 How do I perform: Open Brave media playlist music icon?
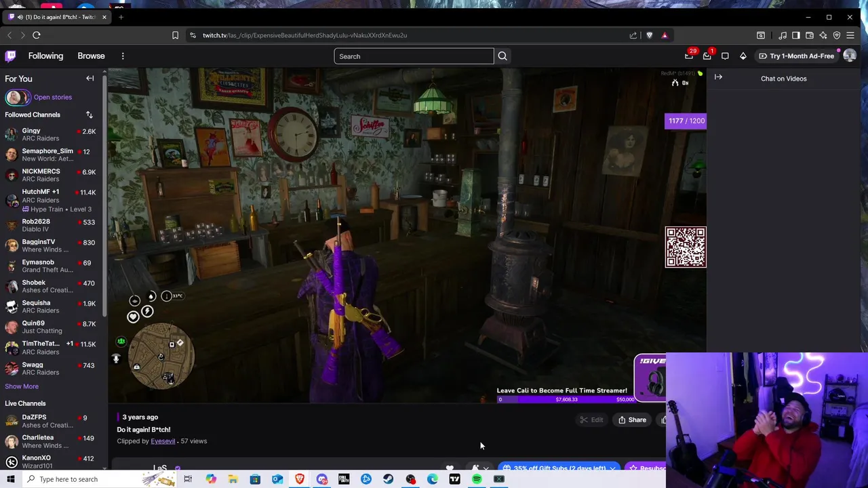click(x=783, y=35)
